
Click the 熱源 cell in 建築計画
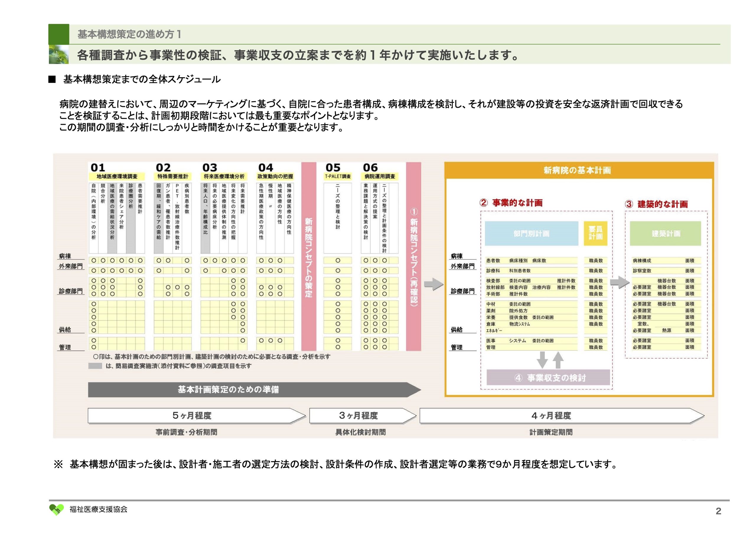(x=667, y=330)
